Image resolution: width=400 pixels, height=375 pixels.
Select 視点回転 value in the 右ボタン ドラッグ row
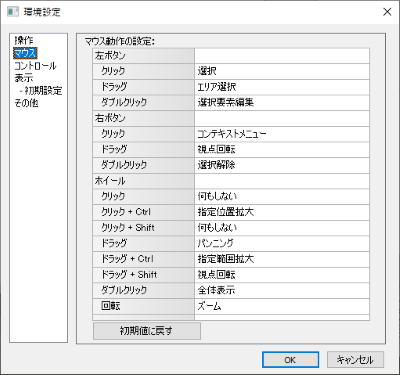coord(282,150)
